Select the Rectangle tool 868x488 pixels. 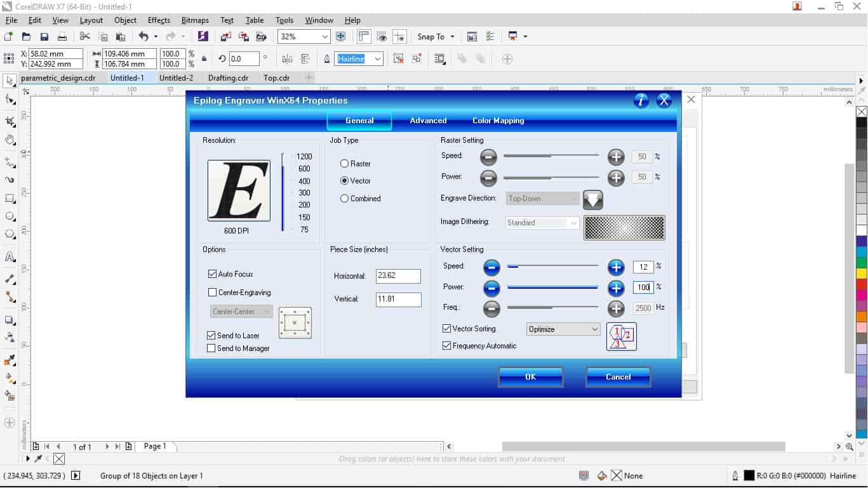(x=10, y=199)
